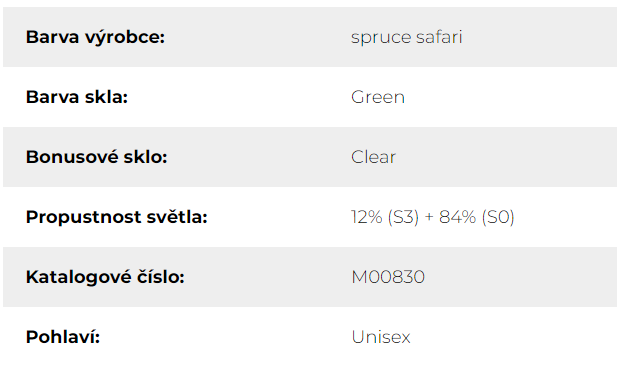This screenshot has width=617, height=370.
Task: Click the 'Bonusové sklo:' label
Action: (x=96, y=157)
